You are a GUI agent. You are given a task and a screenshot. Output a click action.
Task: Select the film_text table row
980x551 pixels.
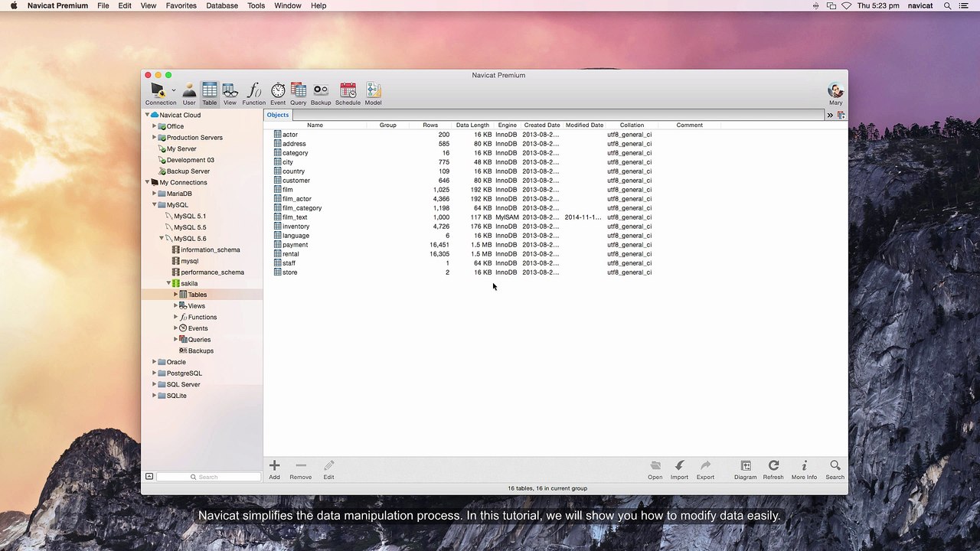point(555,217)
